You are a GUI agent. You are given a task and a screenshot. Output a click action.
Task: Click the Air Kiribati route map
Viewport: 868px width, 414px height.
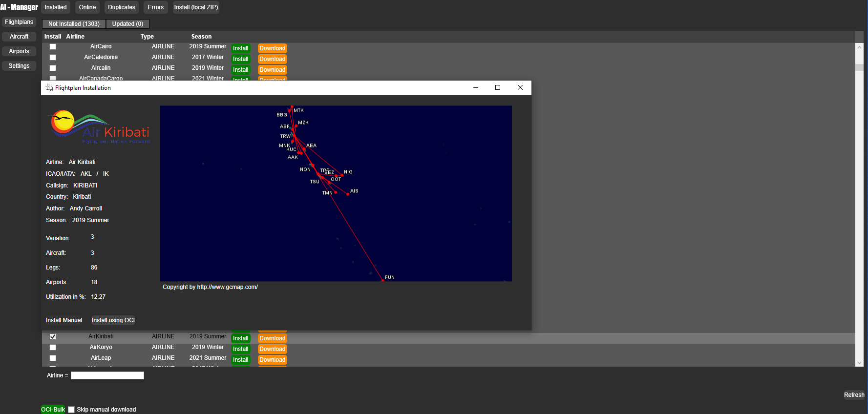click(336, 193)
